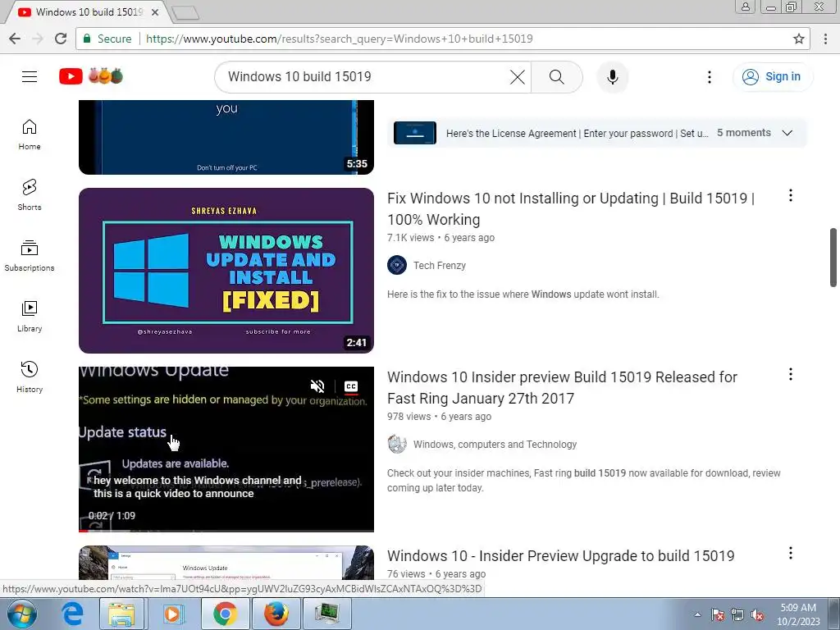This screenshot has height=630, width=840.
Task: Open the Chrome profile icon in title bar
Action: click(x=745, y=7)
